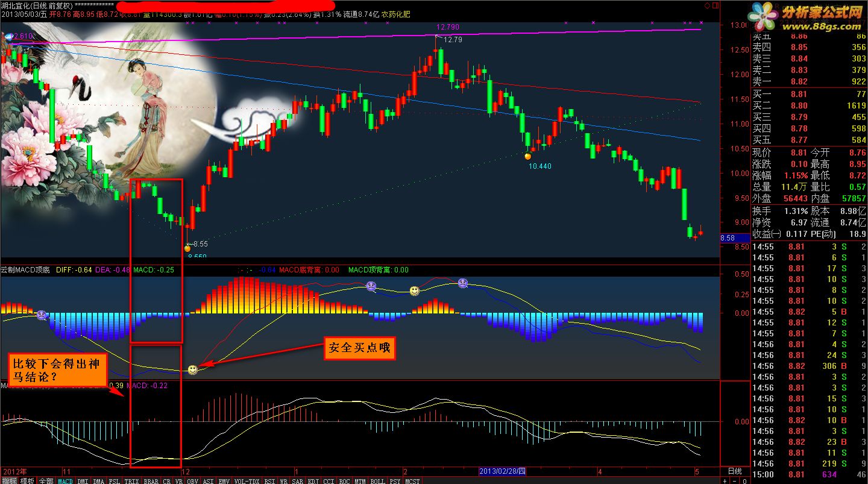The image size is (868, 484).
Task: Choose the TRIX indicator
Action: (131, 481)
